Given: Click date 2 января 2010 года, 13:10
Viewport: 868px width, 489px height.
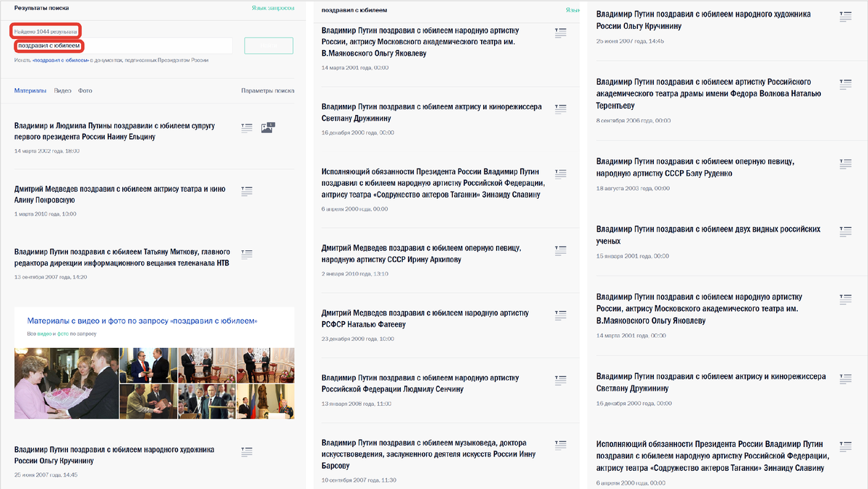Looking at the screenshot, I should click(355, 274).
